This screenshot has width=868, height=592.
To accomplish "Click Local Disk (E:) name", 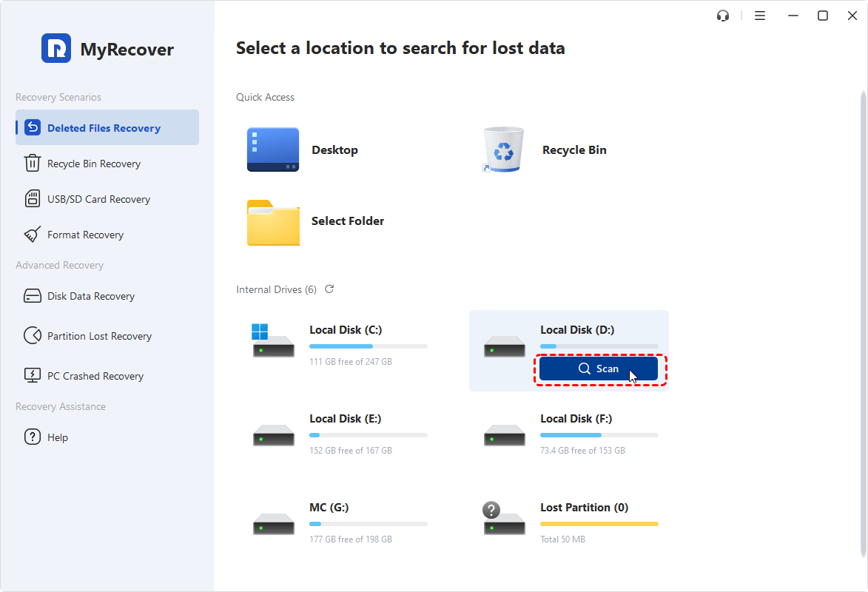I will click(x=345, y=419).
